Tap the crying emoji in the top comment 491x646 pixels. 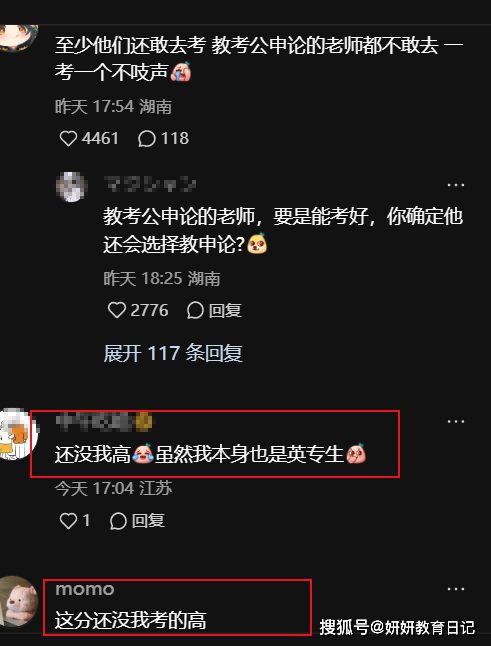180,71
